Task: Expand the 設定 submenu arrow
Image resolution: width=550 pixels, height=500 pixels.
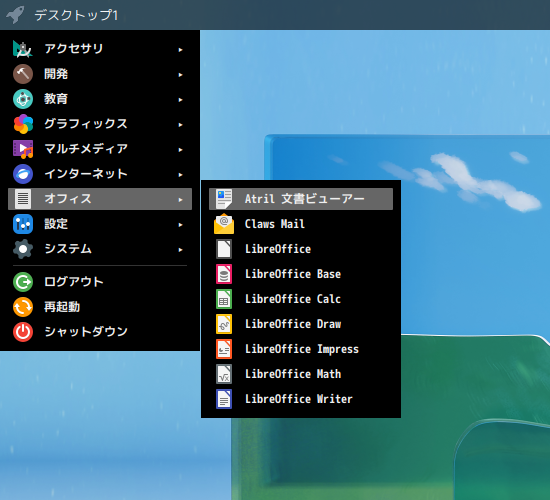Action: (180, 225)
